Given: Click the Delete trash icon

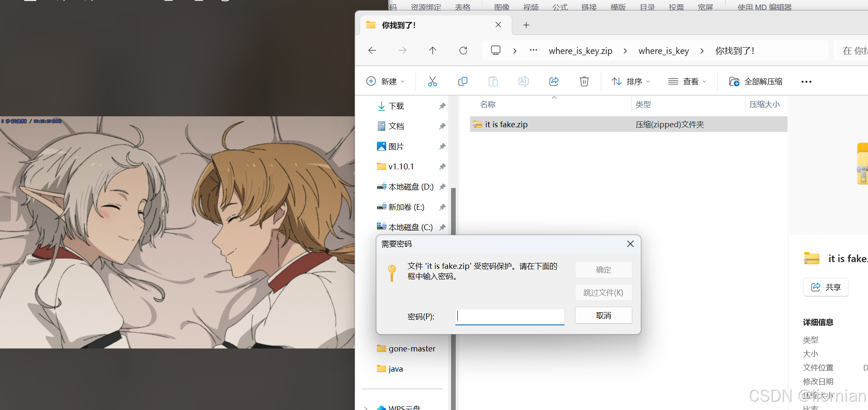Looking at the screenshot, I should point(584,81).
